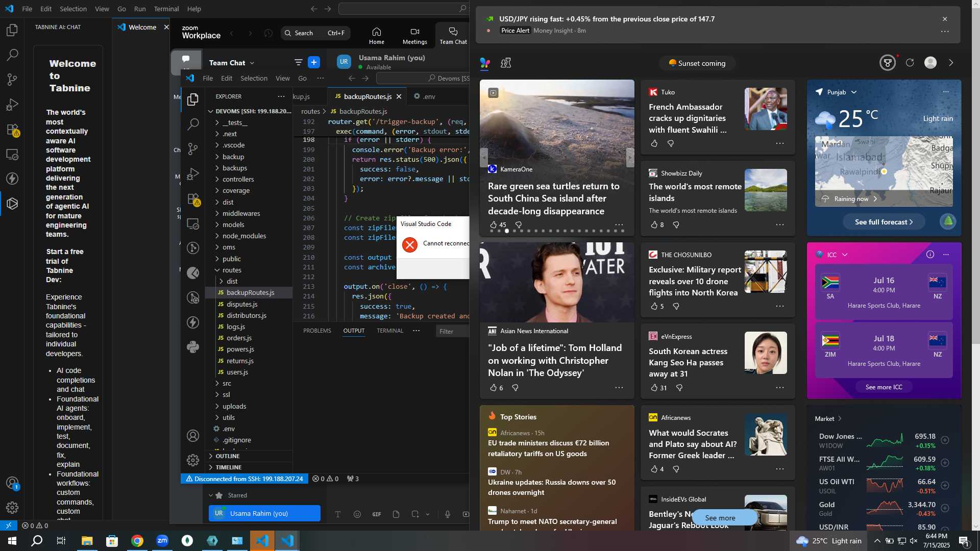
Task: Open Source Control in outer VS Code sidebar
Action: point(12,80)
